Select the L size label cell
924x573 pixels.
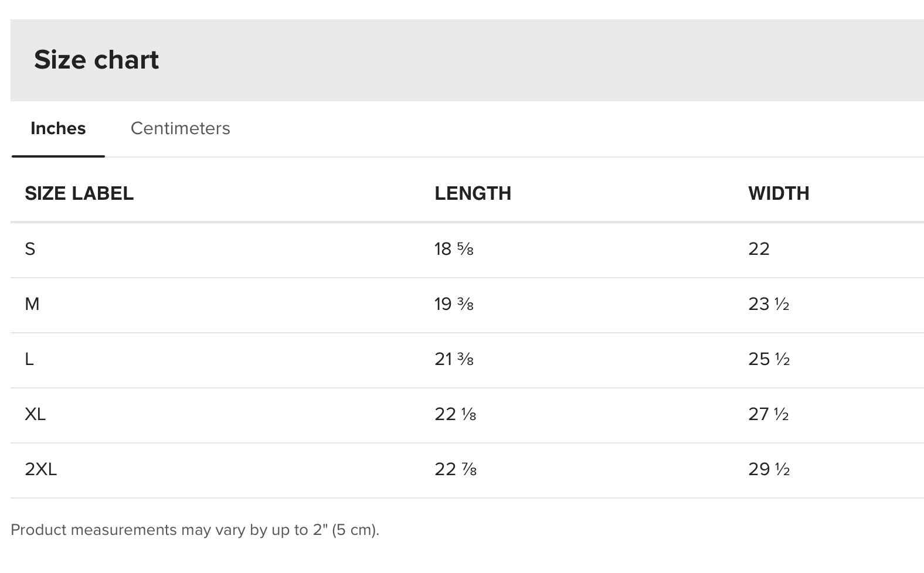point(29,359)
